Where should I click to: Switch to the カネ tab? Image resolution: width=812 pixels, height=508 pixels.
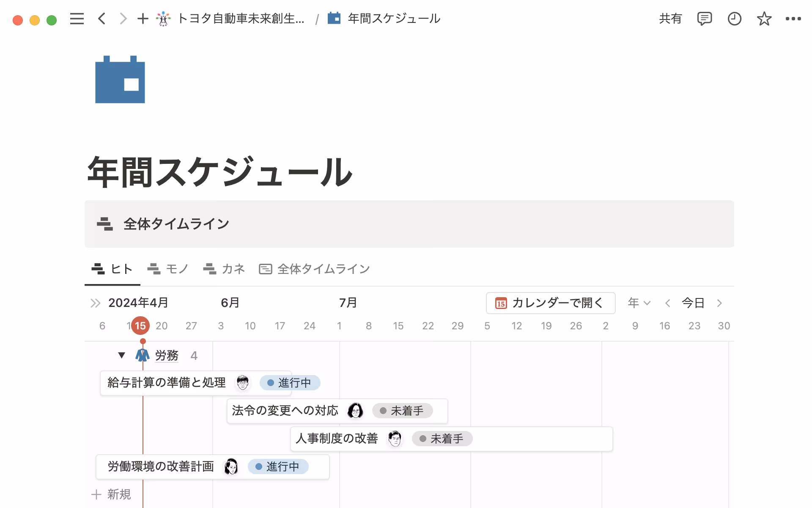[x=224, y=269]
